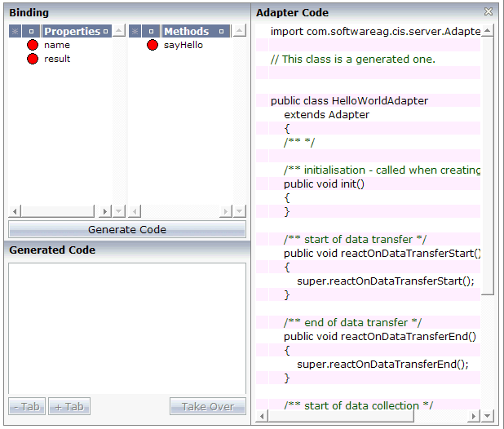Click the asterisk icon in Methods header
Viewport: 504px width, 429px height.
click(135, 31)
